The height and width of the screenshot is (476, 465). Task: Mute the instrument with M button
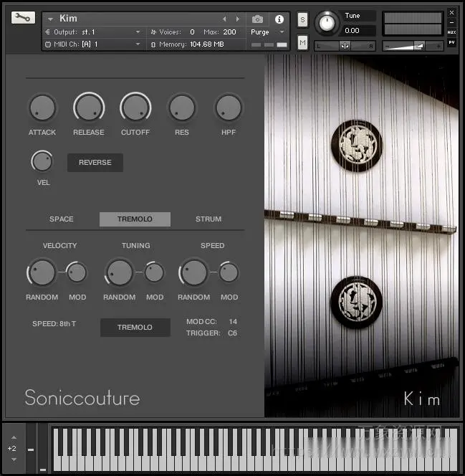[302, 43]
